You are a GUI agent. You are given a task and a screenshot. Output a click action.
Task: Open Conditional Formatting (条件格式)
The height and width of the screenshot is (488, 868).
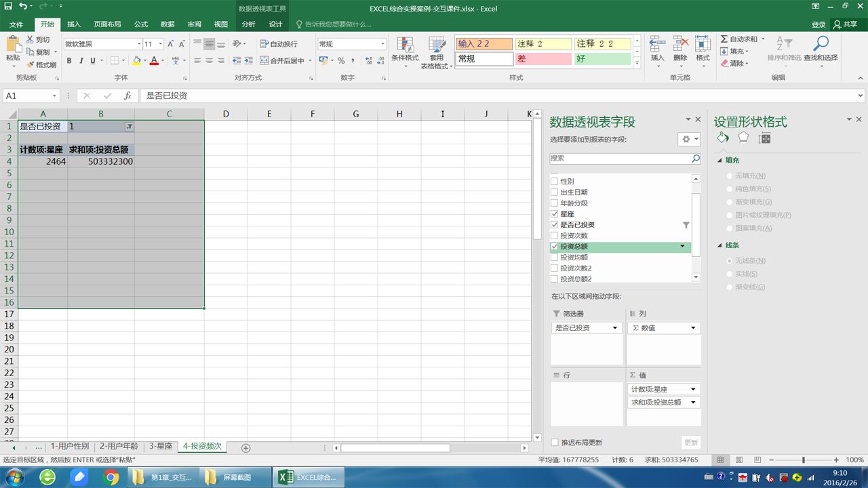click(x=405, y=52)
